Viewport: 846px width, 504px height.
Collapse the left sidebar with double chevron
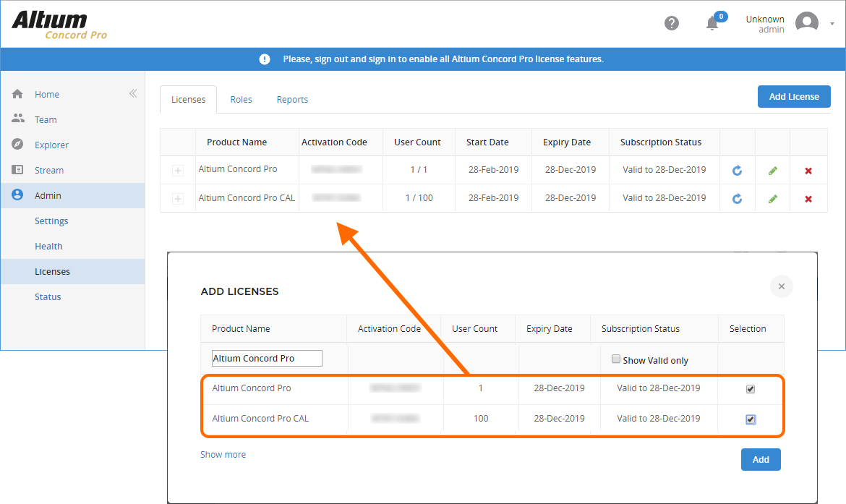133,93
